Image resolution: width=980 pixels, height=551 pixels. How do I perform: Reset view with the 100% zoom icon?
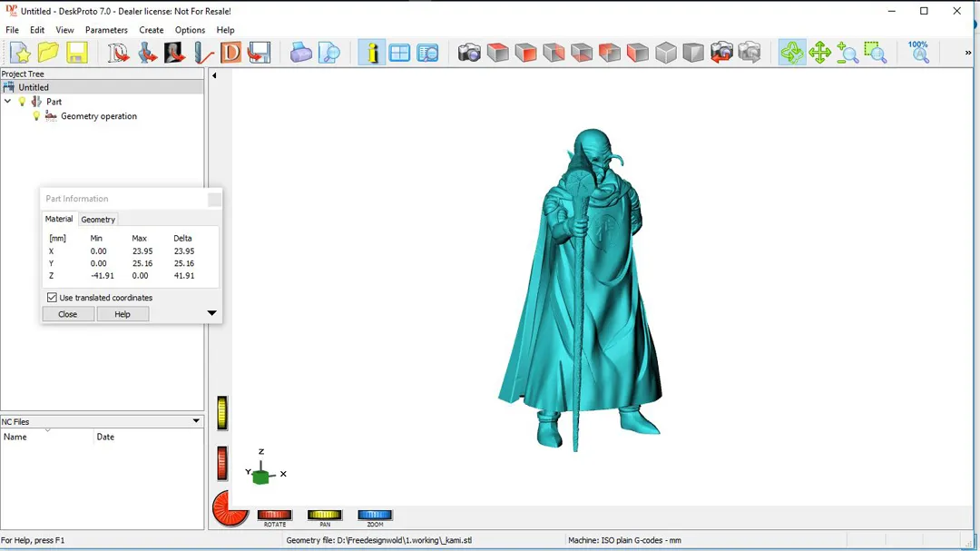918,52
